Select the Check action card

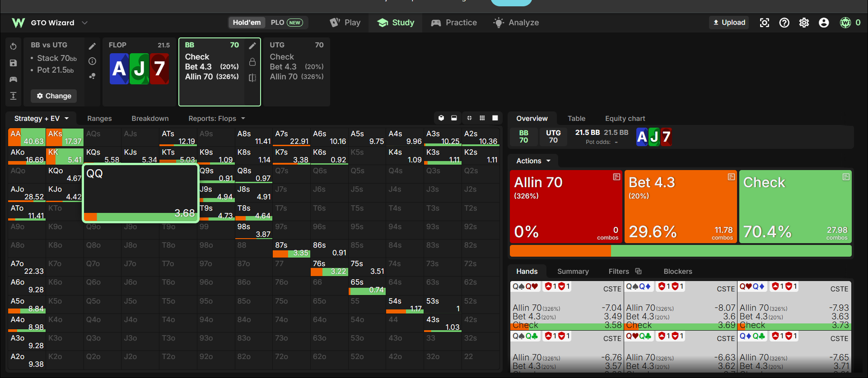[795, 207]
